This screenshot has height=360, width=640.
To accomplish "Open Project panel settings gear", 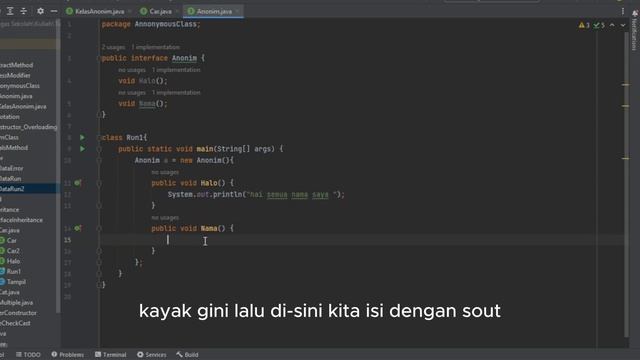I will point(40,11).
